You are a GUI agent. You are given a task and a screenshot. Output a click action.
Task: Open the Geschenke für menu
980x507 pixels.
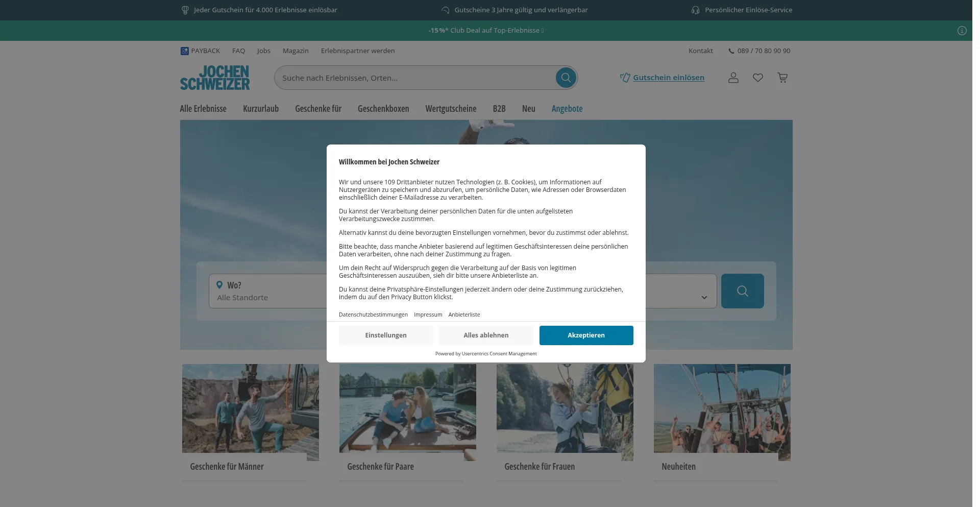click(x=318, y=109)
